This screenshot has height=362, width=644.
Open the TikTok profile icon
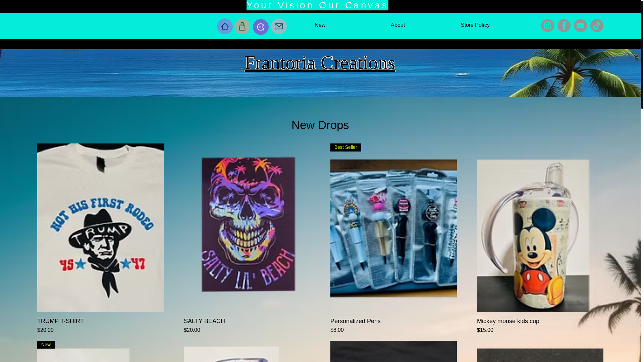597,25
